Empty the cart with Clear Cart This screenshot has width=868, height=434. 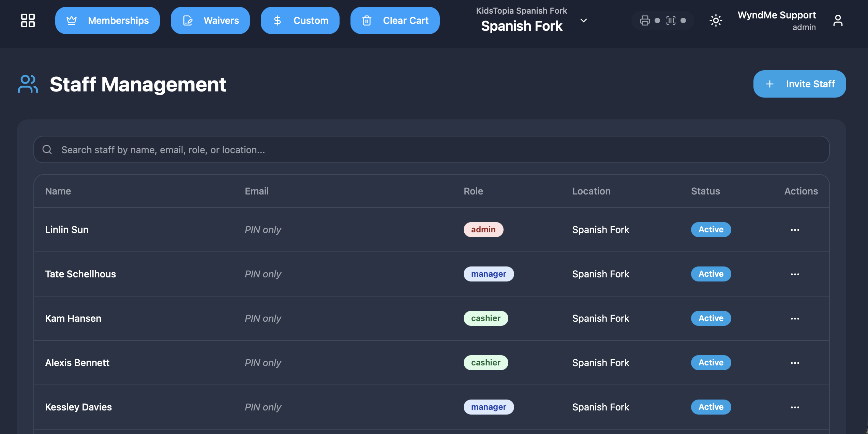click(395, 20)
